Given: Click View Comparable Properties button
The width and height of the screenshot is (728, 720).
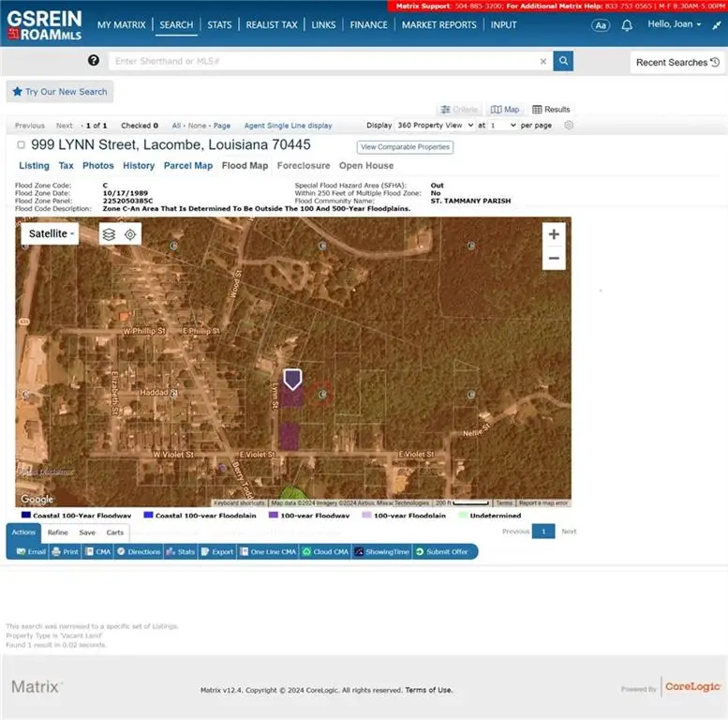Looking at the screenshot, I should click(x=405, y=147).
